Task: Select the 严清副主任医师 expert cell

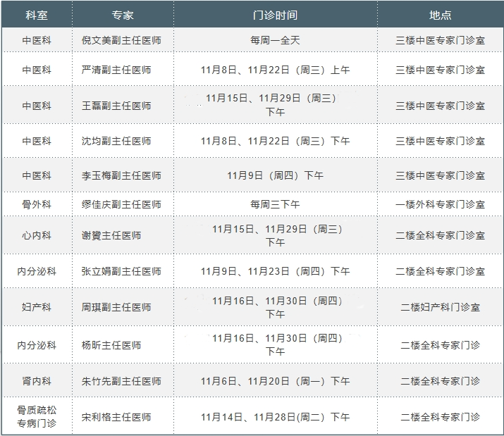Action: click(x=116, y=70)
